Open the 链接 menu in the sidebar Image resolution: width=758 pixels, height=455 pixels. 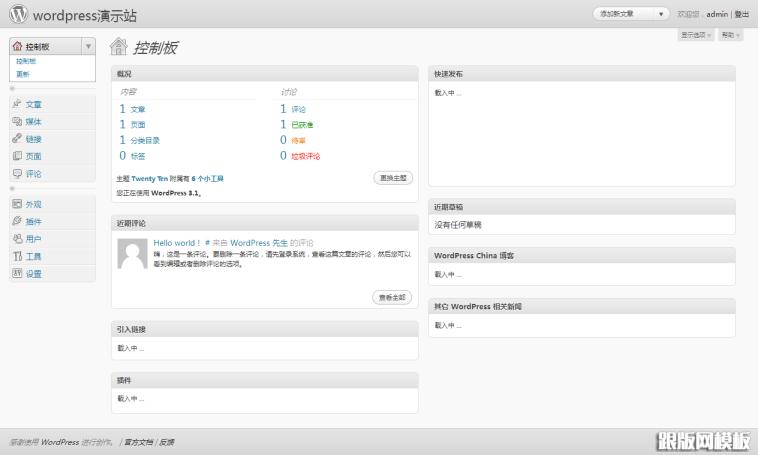(x=33, y=139)
